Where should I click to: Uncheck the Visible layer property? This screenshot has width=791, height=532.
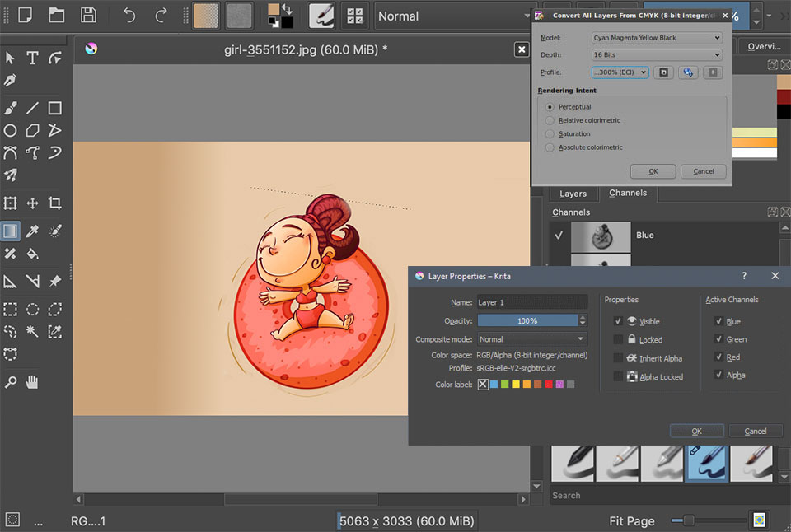coord(618,321)
